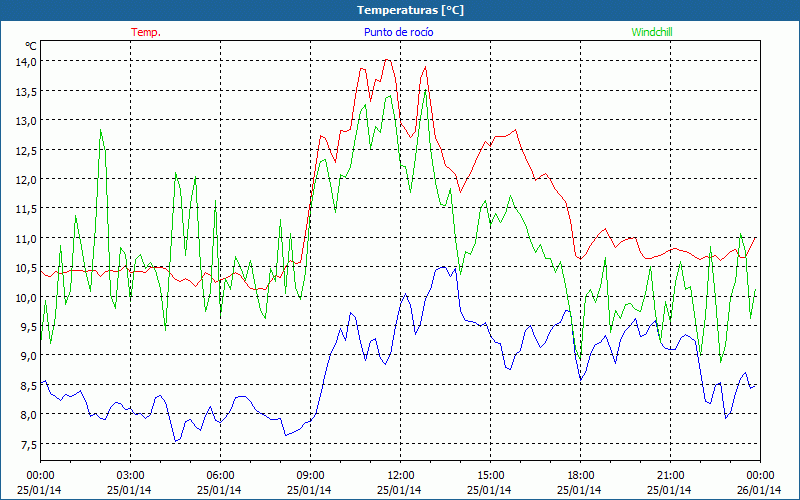Click the 10,0 y-axis value
This screenshot has height=500, width=800.
pyautogui.click(x=27, y=297)
